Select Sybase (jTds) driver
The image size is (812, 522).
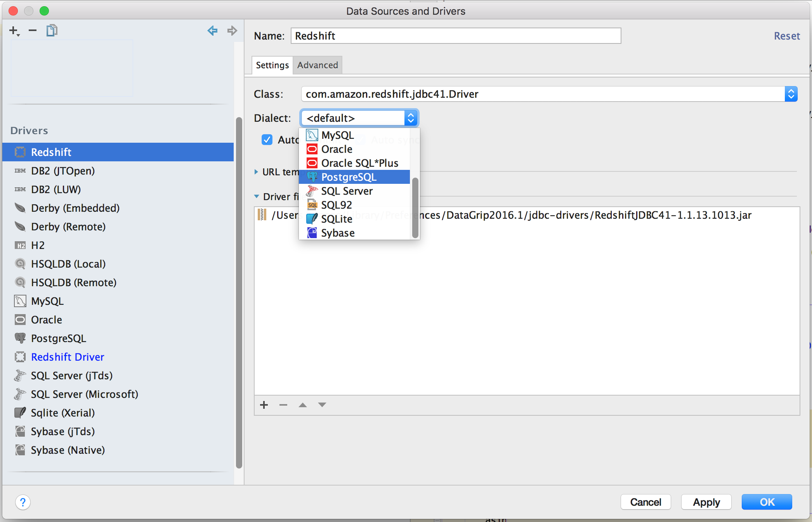118,431
